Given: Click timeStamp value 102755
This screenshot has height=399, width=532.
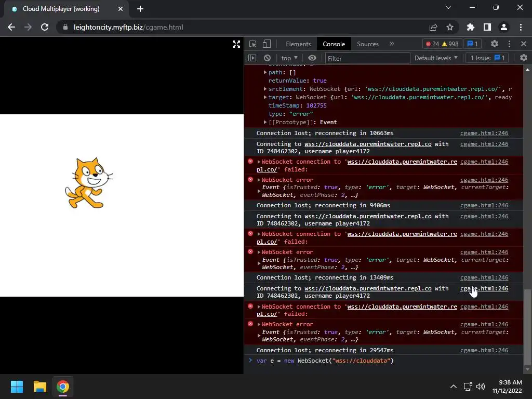Looking at the screenshot, I should pyautogui.click(x=316, y=105).
